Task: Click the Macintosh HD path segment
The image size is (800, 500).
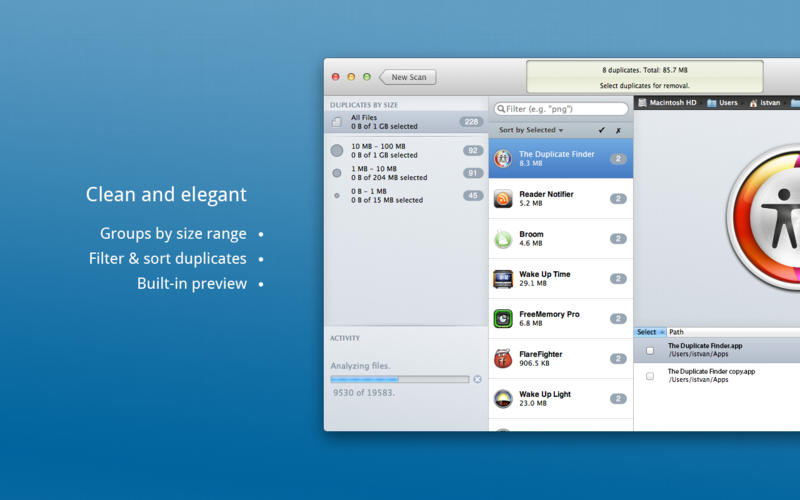Action: [x=667, y=103]
